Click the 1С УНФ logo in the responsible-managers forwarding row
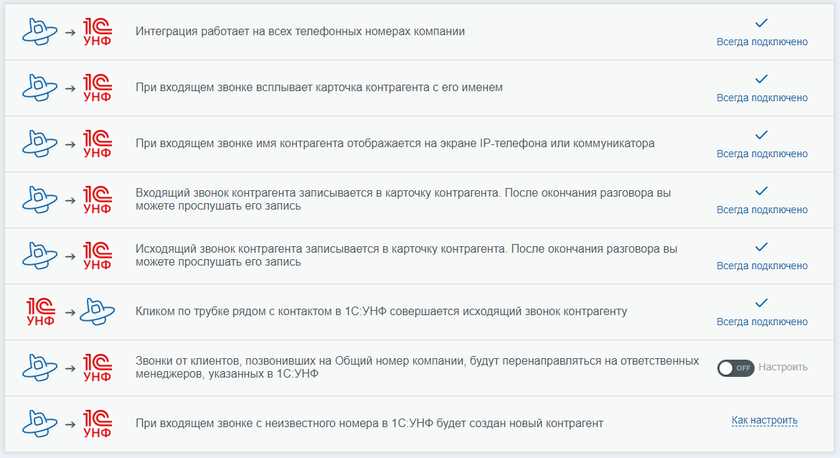Screen dimensions: 840x458 click(x=97, y=367)
